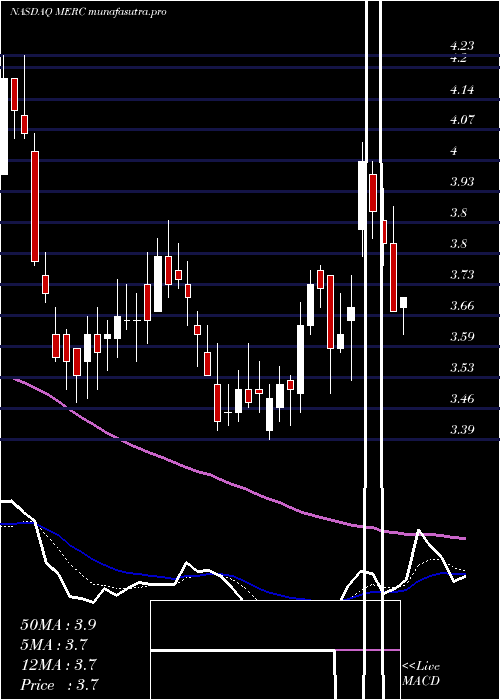
Task: Click the 5MA : 3.7 readout
Action: (54, 645)
